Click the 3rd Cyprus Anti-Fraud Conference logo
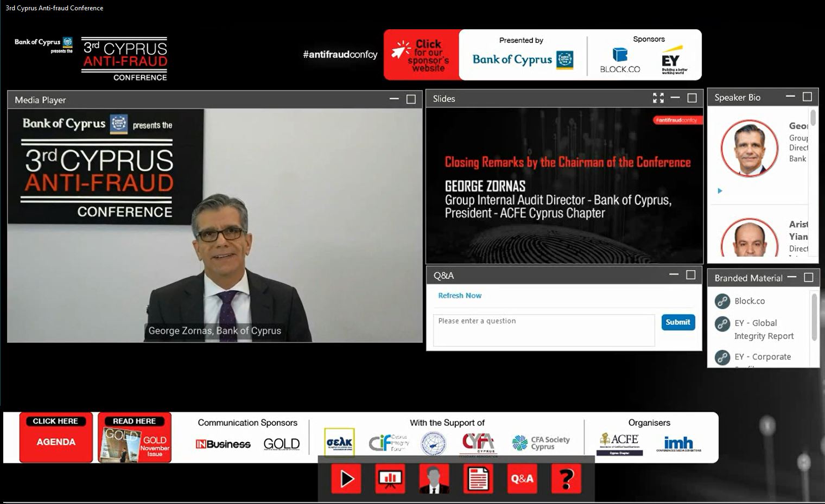The image size is (825, 504). click(124, 59)
